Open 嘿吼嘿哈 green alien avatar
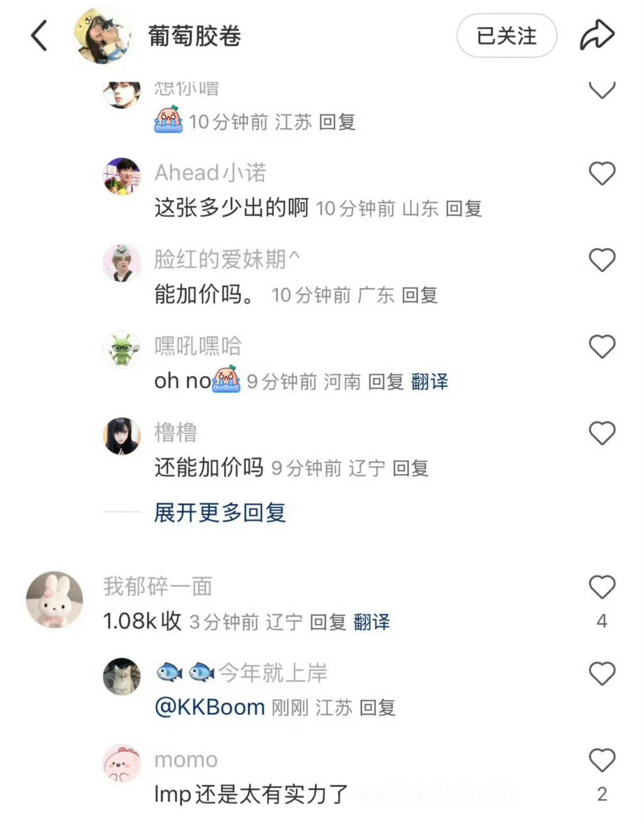 pos(122,349)
